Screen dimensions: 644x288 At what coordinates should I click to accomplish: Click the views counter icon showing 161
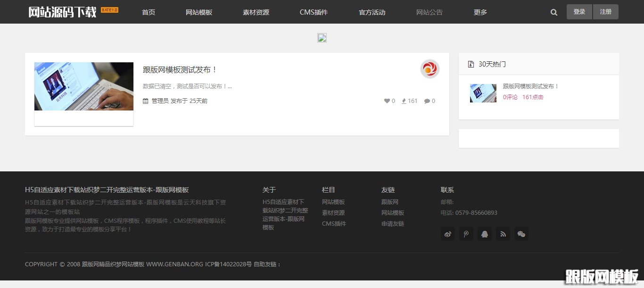point(403,101)
